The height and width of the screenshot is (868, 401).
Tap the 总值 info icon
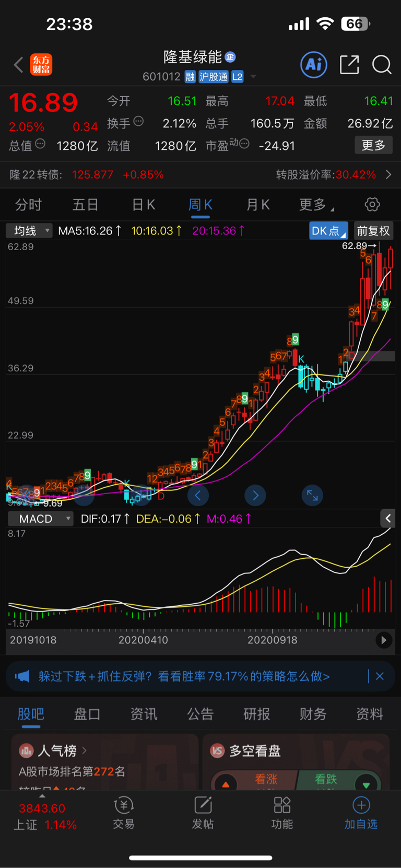tap(40, 144)
